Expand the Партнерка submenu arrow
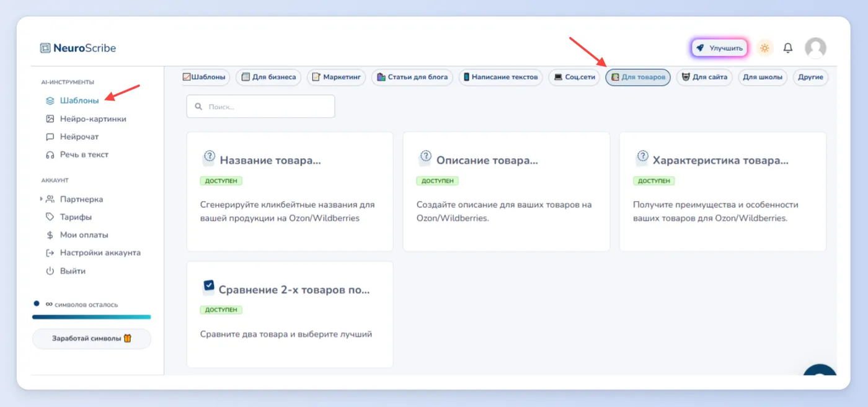Viewport: 868px width, 407px height. click(x=42, y=199)
